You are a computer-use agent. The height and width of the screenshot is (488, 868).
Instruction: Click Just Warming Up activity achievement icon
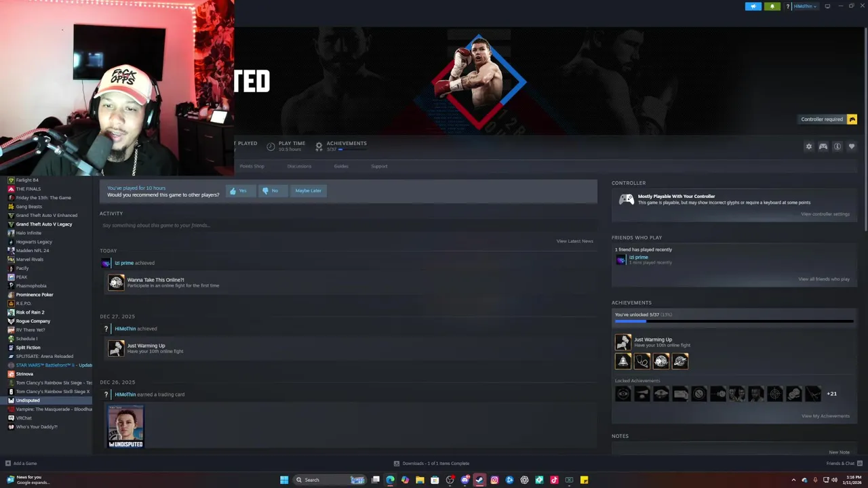tap(117, 348)
